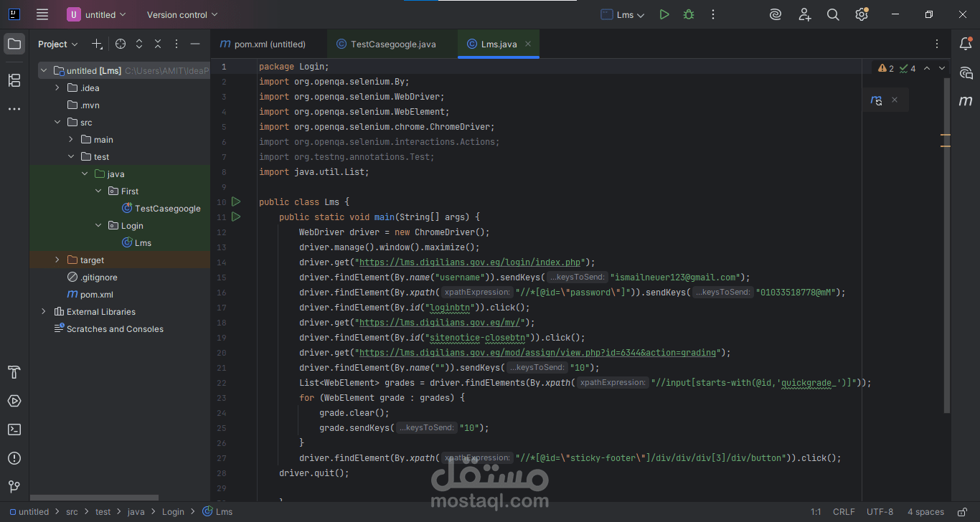Click the caret position 1:1 indicator

816,512
